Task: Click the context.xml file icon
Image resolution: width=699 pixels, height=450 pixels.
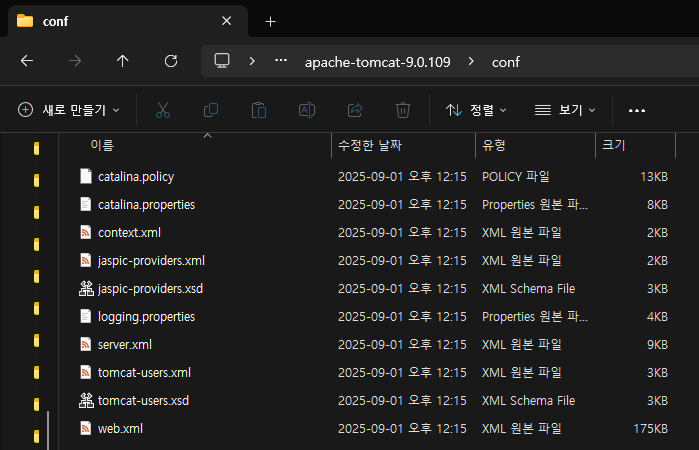Action: pyautogui.click(x=86, y=232)
